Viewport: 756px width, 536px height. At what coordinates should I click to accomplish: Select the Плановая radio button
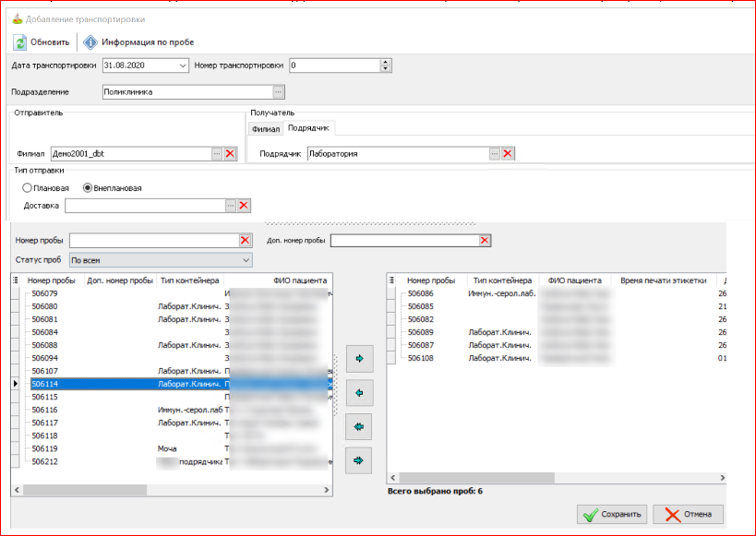coord(28,188)
